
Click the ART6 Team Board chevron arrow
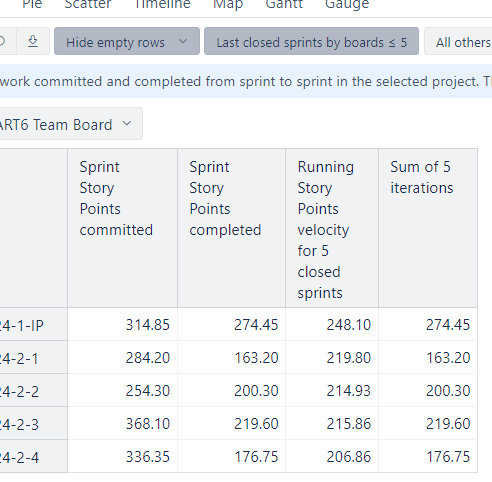pyautogui.click(x=127, y=124)
